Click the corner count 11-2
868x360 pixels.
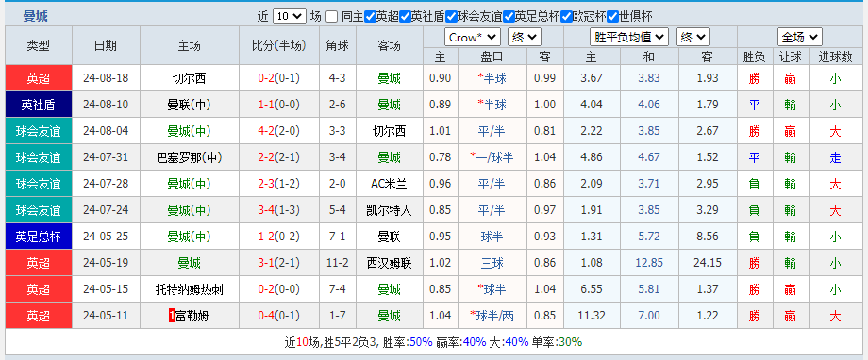pos(338,263)
